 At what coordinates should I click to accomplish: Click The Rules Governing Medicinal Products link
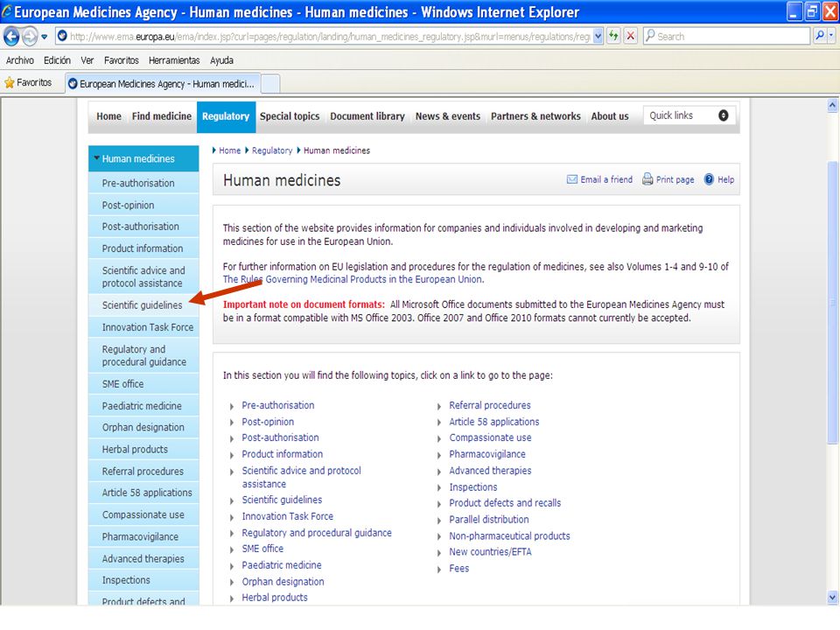[353, 279]
